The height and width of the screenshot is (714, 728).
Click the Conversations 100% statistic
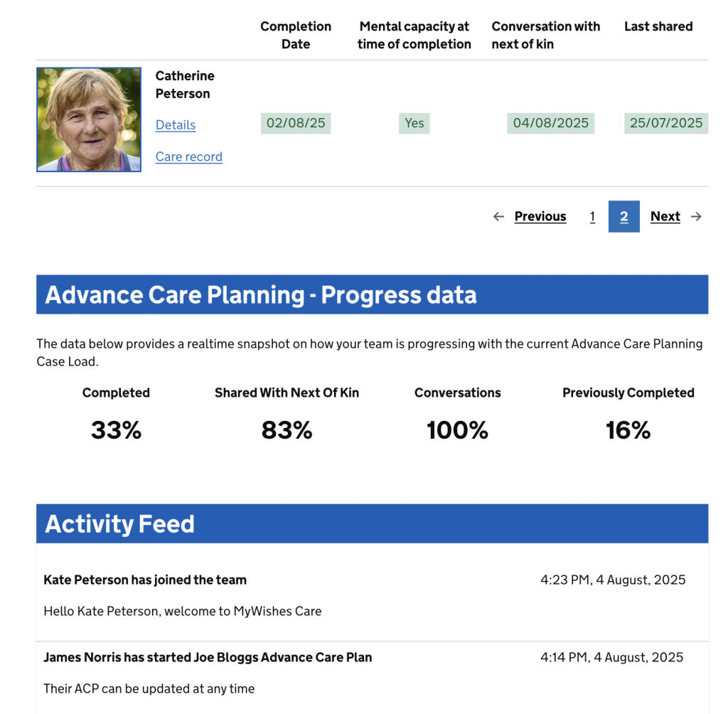(458, 430)
